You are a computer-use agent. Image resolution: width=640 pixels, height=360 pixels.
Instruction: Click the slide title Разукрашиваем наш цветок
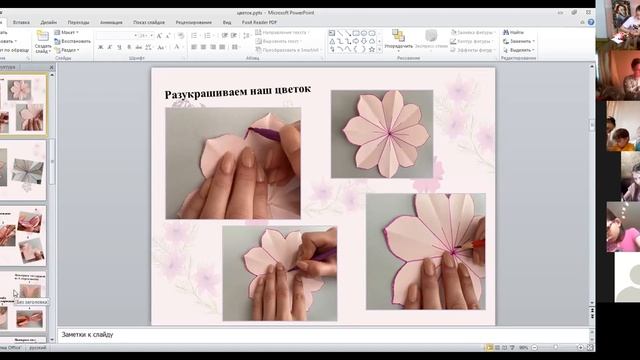238,92
